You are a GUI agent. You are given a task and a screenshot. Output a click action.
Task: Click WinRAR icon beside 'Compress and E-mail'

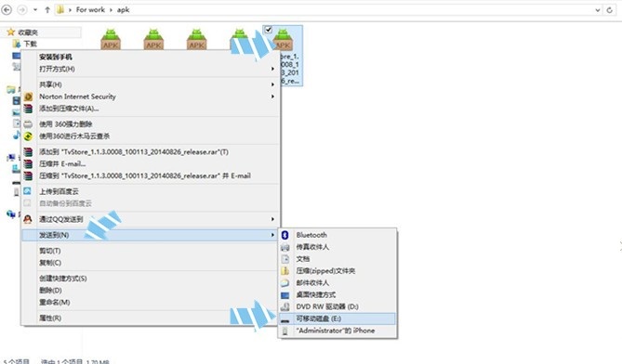coord(28,164)
